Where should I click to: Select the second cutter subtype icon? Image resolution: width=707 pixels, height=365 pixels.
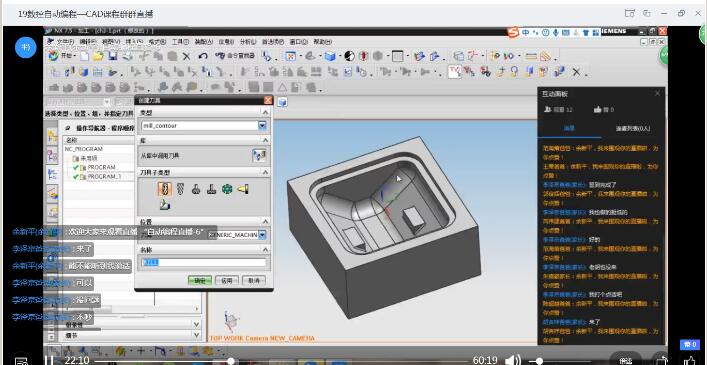pos(180,189)
